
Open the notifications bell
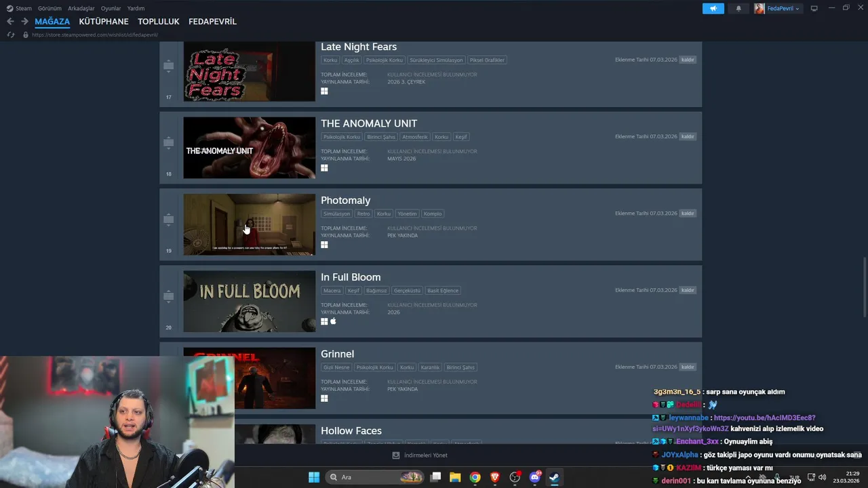click(x=738, y=8)
